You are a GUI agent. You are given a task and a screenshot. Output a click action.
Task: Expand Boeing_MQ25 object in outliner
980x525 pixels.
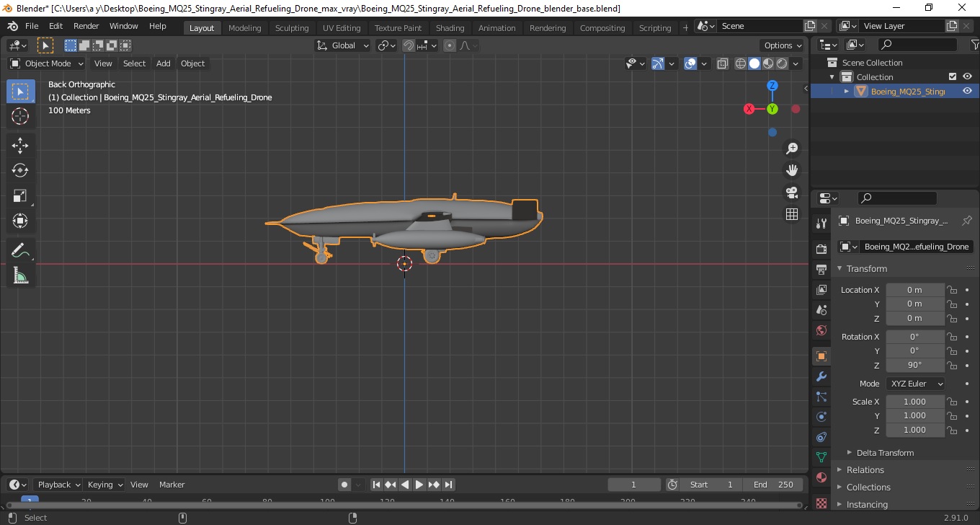[847, 91]
